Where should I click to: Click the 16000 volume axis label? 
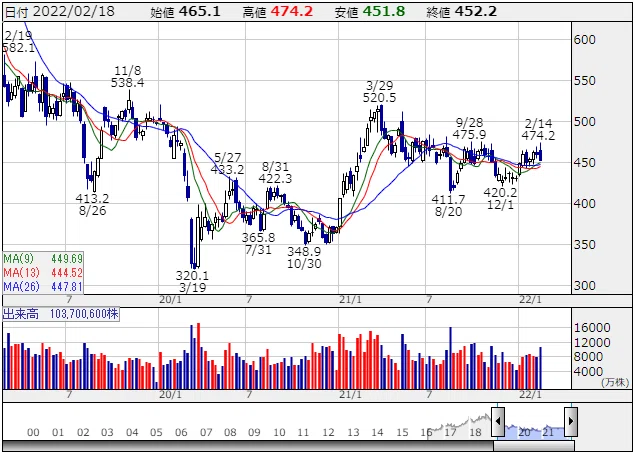pyautogui.click(x=592, y=328)
